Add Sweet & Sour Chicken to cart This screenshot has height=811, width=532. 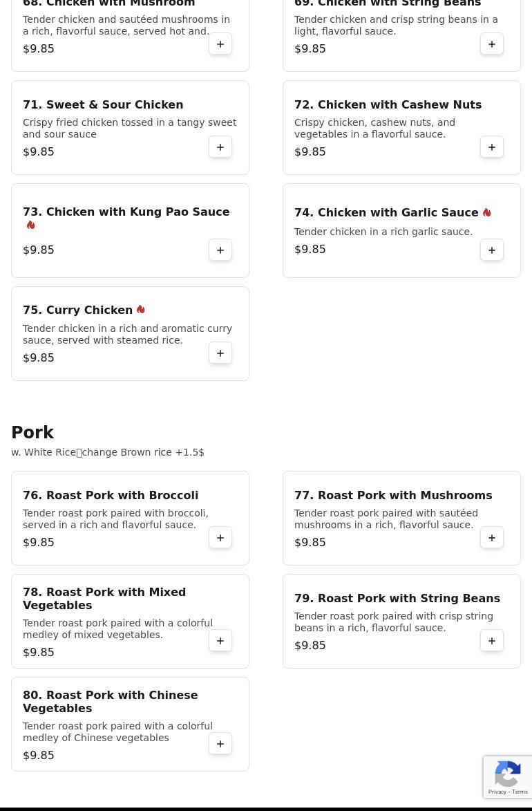220,147
